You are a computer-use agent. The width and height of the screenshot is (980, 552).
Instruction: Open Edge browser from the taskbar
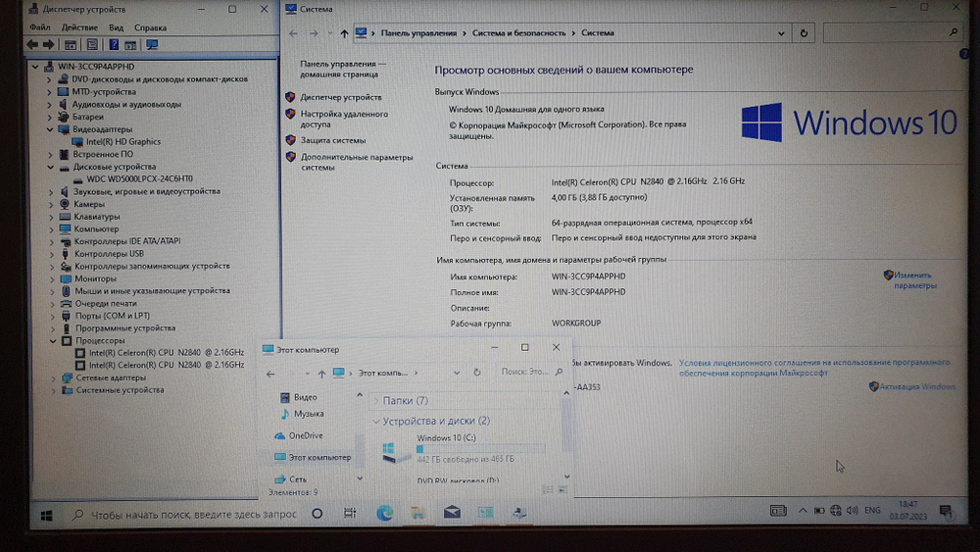(384, 513)
